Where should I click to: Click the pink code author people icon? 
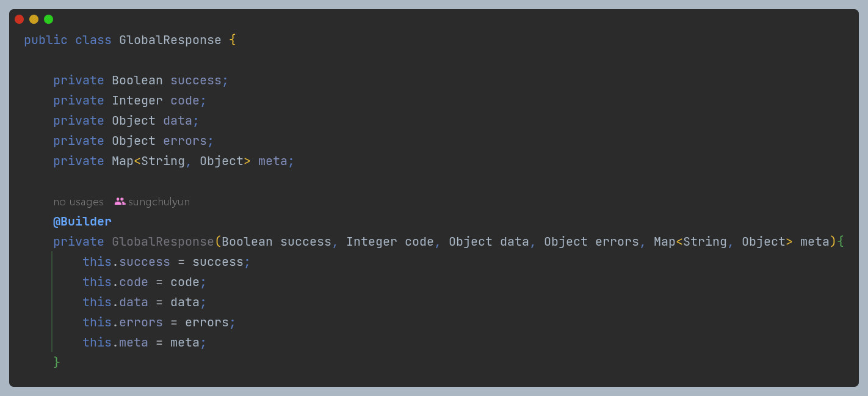[x=120, y=201]
